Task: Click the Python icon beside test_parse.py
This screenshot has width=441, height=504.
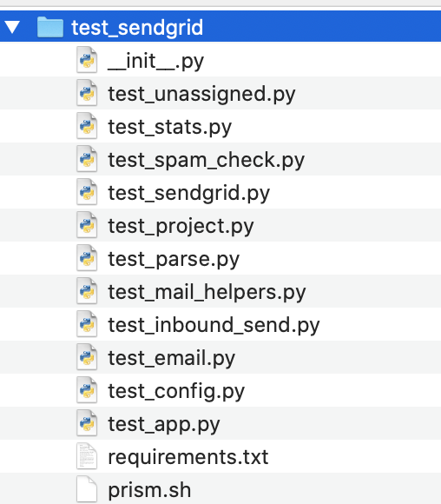Action: (87, 258)
